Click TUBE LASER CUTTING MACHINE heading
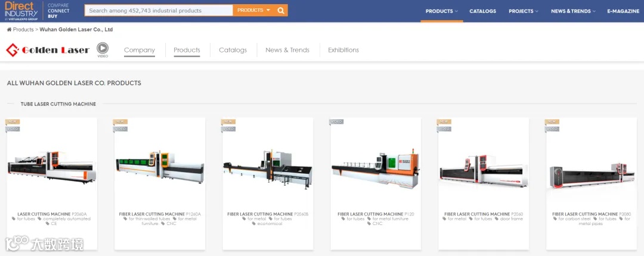 pyautogui.click(x=58, y=104)
